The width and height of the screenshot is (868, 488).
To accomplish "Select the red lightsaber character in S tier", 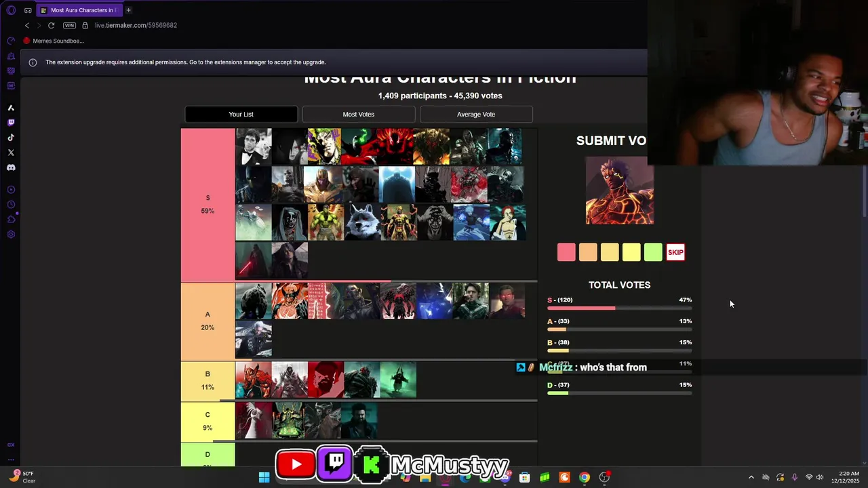I will coord(253,260).
